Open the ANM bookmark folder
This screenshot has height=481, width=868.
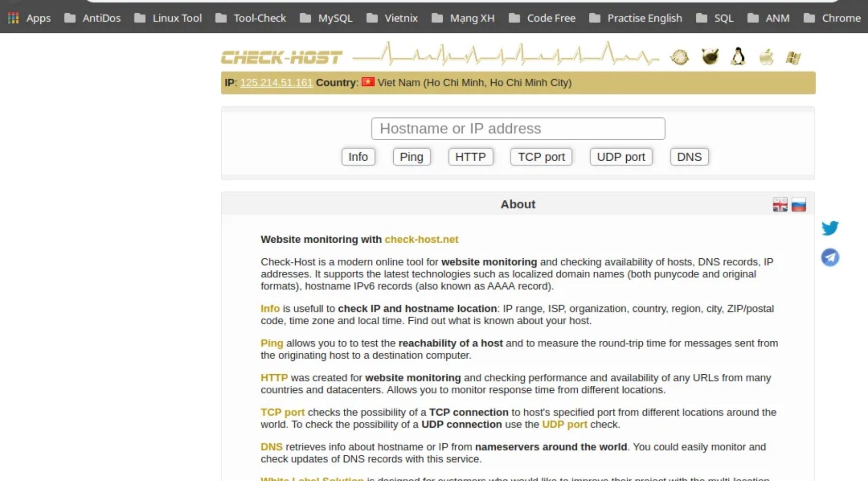tap(769, 18)
